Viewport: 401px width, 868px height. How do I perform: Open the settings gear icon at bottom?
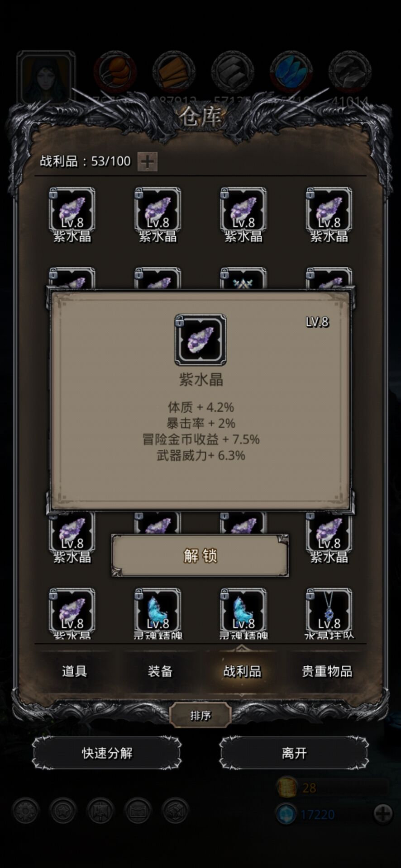25,811
